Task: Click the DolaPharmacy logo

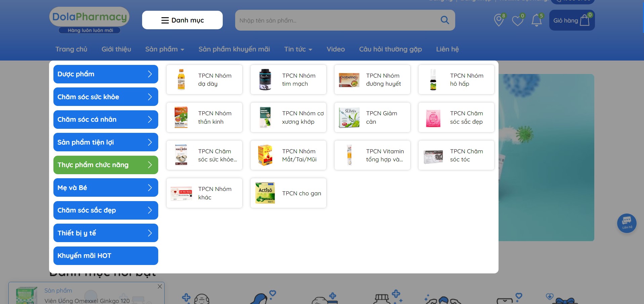Action: (x=90, y=20)
